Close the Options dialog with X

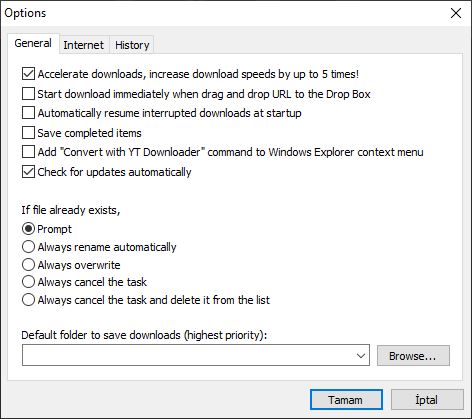tap(456, 13)
